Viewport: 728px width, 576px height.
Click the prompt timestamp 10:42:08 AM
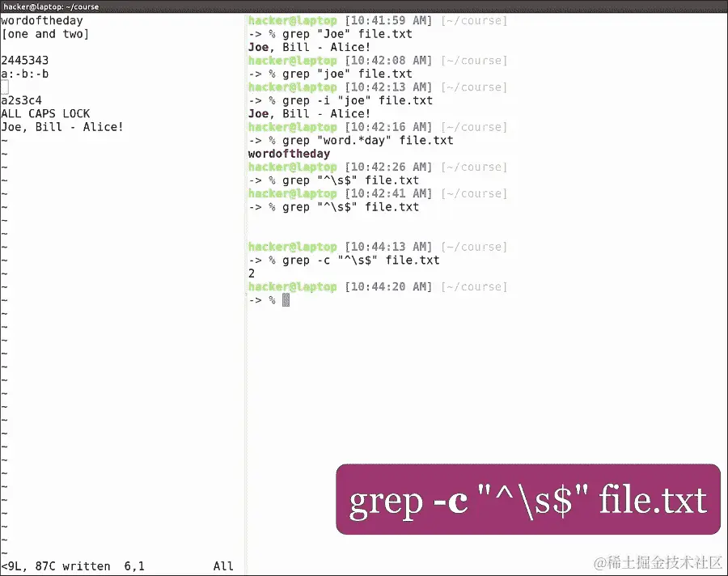tap(388, 61)
